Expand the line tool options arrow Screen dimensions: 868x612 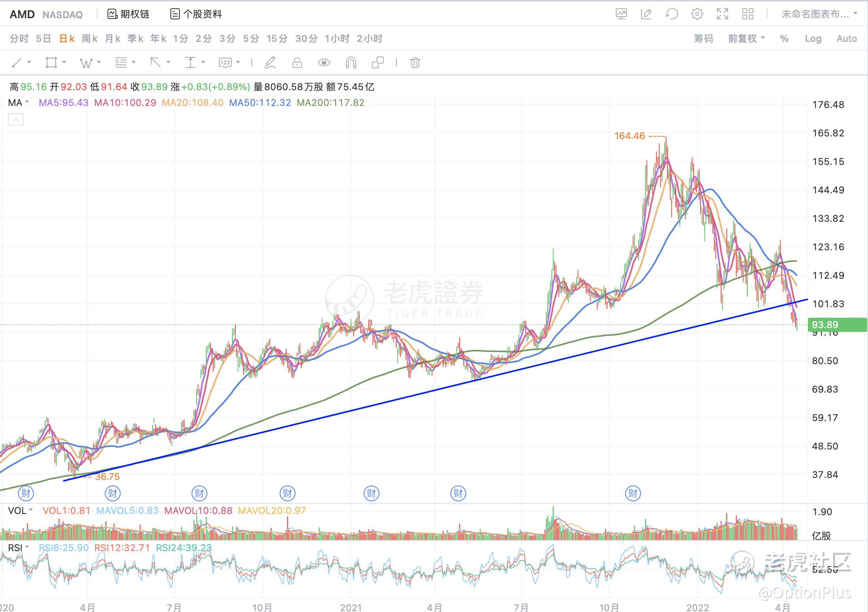pyautogui.click(x=29, y=62)
